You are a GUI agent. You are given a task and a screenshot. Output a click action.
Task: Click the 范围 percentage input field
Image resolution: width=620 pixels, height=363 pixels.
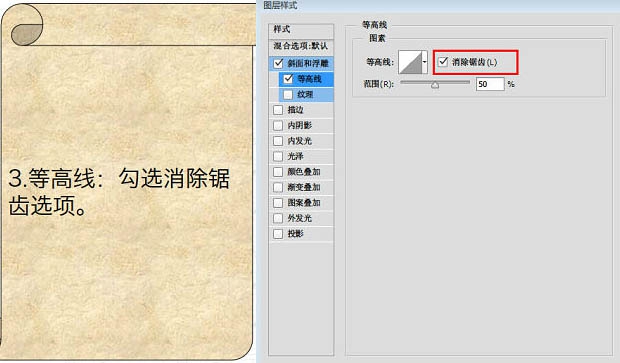[490, 84]
